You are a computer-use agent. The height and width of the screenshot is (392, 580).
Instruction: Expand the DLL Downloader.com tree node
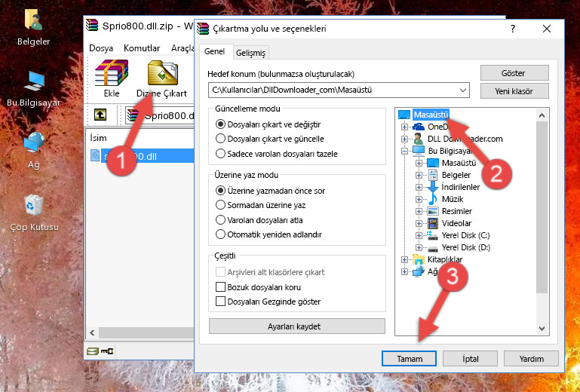[405, 139]
